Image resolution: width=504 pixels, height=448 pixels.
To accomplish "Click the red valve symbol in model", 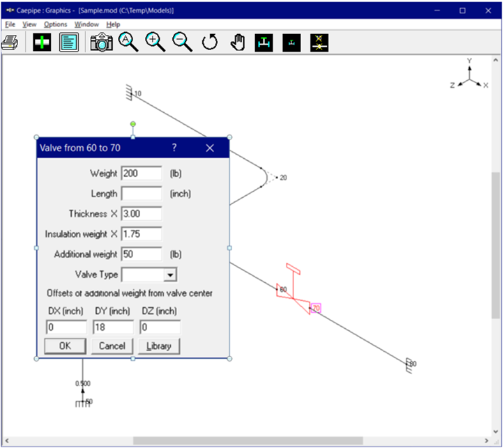I will click(x=293, y=291).
